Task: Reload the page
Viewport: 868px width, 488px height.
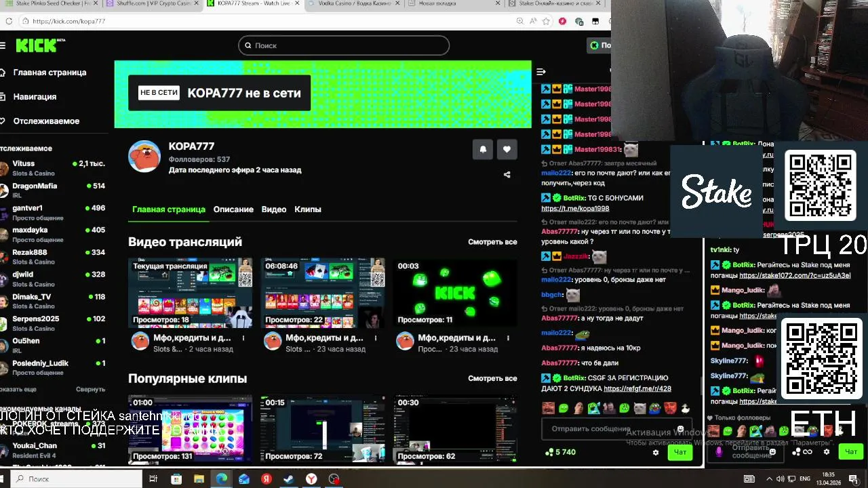Action: click(8, 21)
